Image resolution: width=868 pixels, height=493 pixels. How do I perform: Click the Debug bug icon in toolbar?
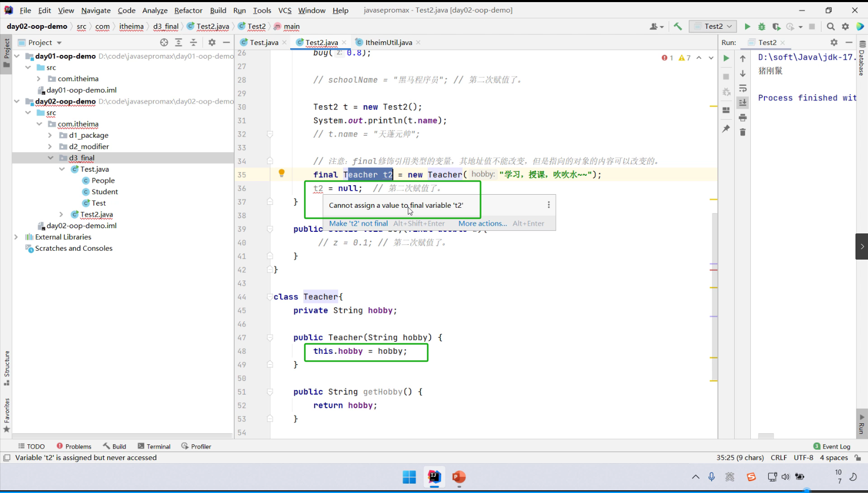762,27
